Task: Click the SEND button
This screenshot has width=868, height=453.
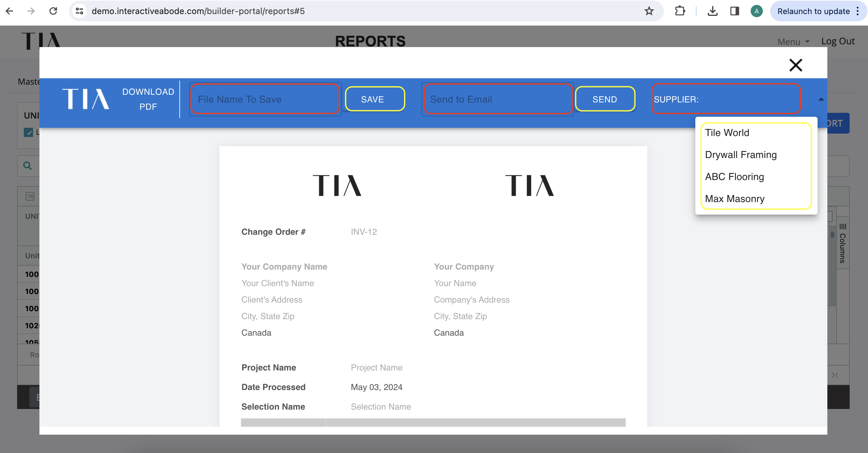Action: (605, 99)
